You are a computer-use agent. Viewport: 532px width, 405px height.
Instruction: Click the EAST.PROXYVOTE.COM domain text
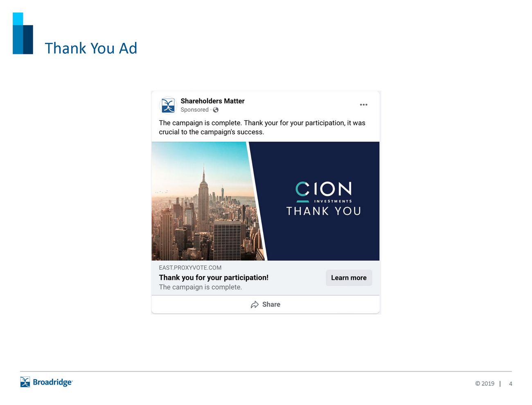(190, 268)
